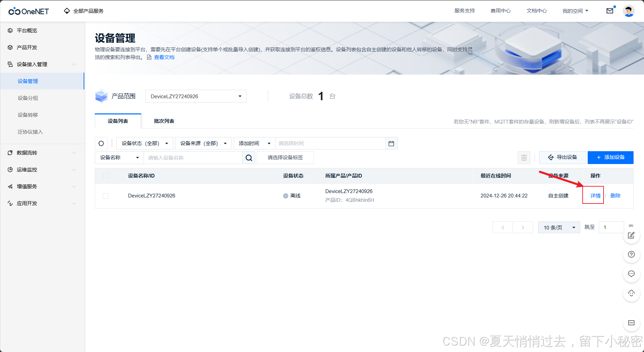Open 设备来源 (全部) filter dropdown
644x352 pixels.
click(203, 143)
